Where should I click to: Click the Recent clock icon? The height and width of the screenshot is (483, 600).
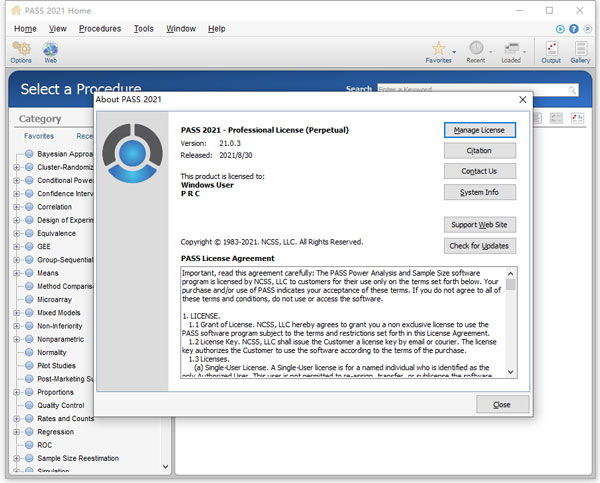click(476, 48)
